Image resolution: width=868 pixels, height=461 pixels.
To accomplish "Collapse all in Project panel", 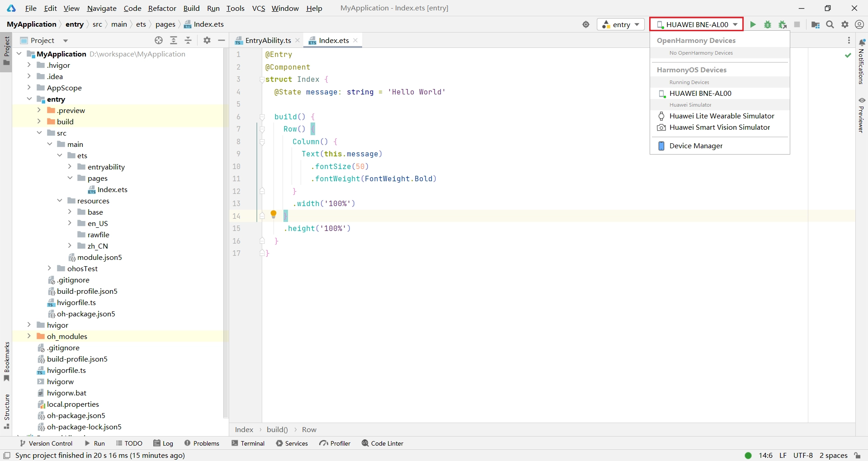I will tap(189, 40).
